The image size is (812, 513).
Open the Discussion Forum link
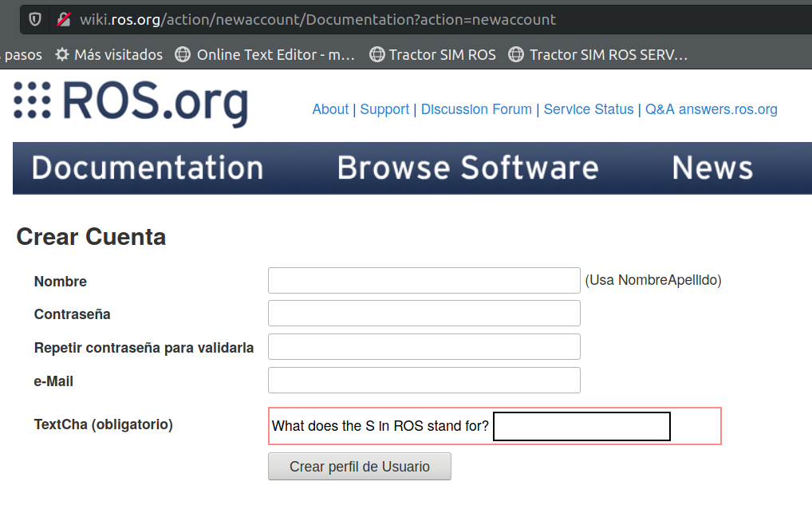(476, 109)
